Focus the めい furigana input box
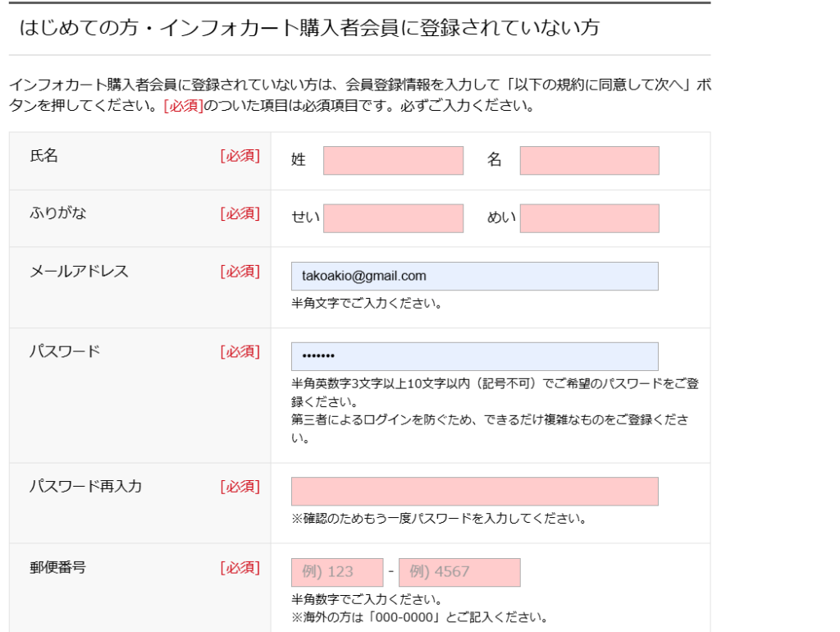840x632 pixels. point(589,218)
